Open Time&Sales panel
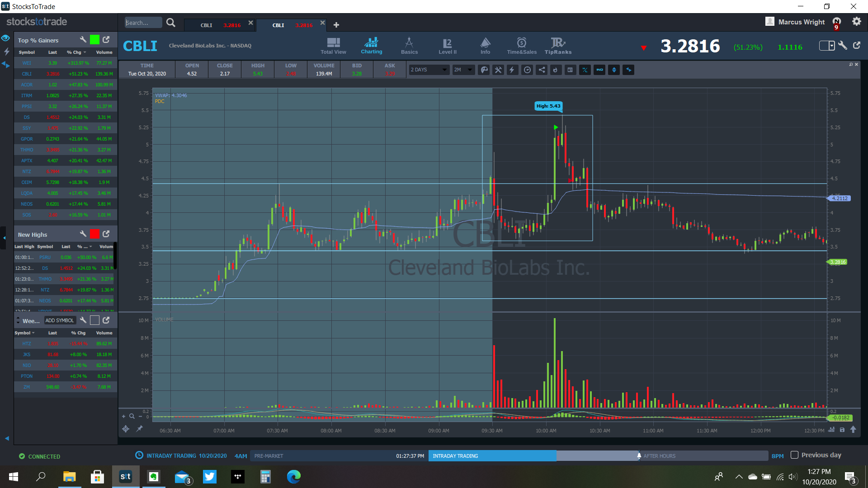 [x=522, y=46]
